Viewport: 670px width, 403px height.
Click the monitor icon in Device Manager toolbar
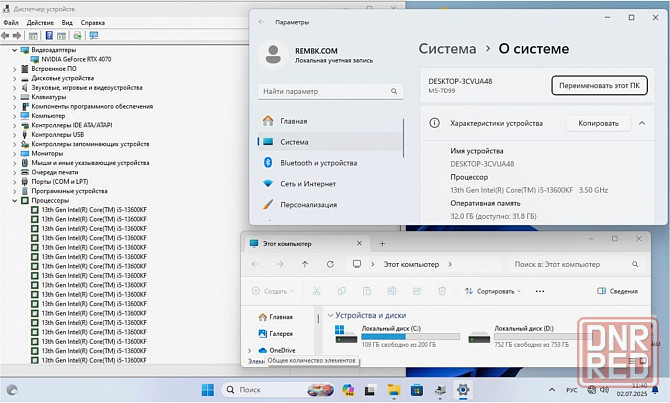coord(94,35)
